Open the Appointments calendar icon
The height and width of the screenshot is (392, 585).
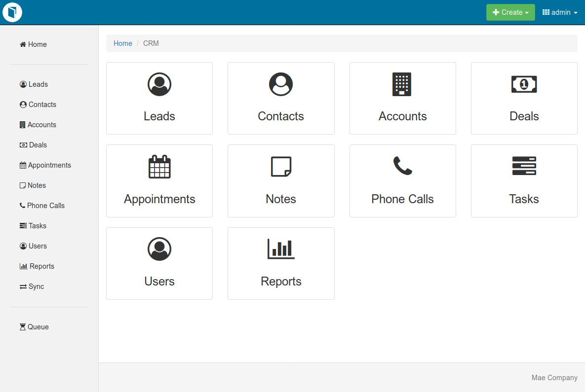23,165
